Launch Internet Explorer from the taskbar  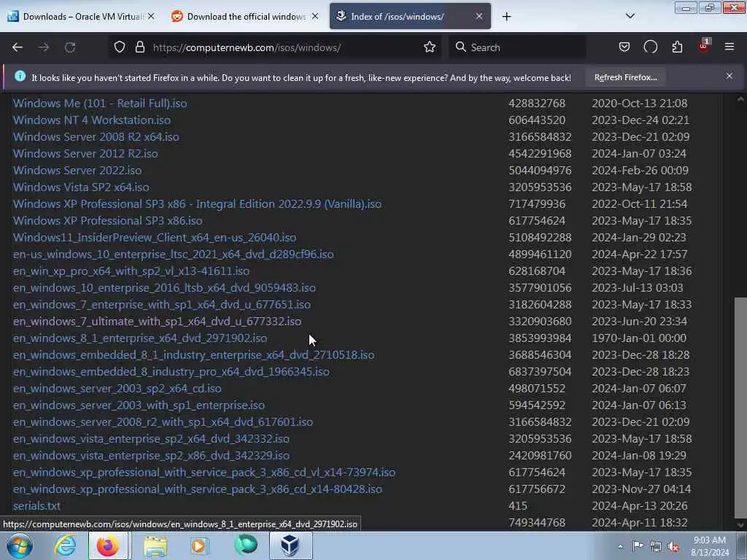point(65,545)
